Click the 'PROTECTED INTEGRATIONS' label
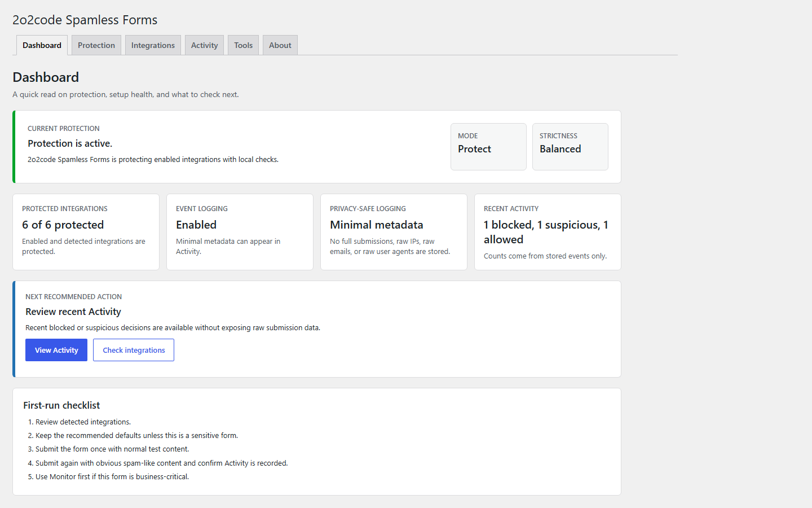 coord(65,209)
